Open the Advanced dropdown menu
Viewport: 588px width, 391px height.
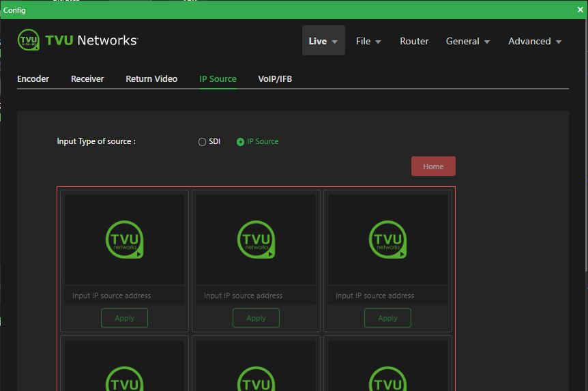534,41
